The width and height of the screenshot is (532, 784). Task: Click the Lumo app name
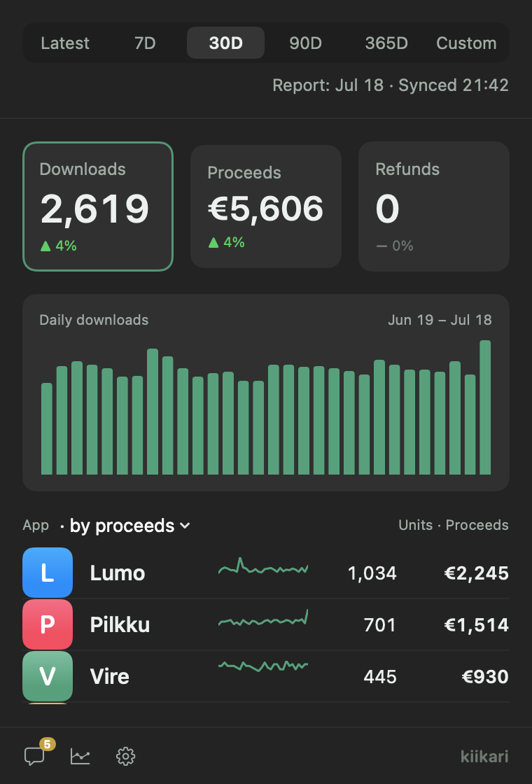coord(118,573)
